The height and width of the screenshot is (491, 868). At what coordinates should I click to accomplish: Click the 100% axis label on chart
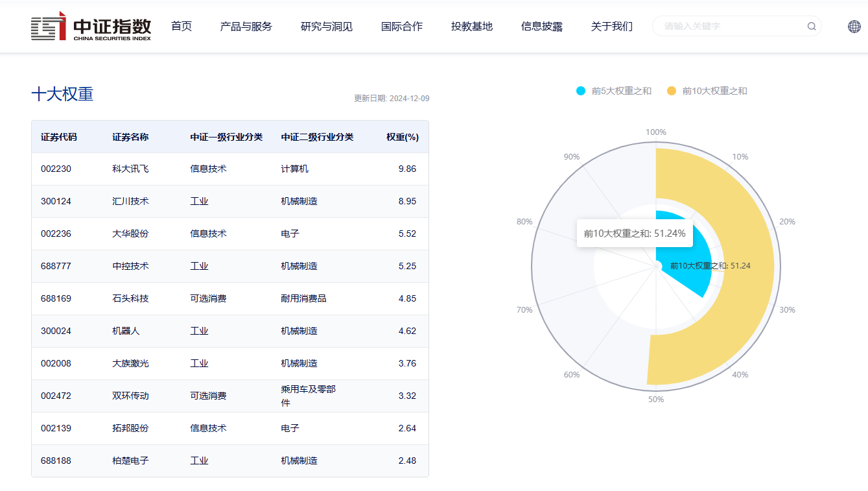point(656,132)
